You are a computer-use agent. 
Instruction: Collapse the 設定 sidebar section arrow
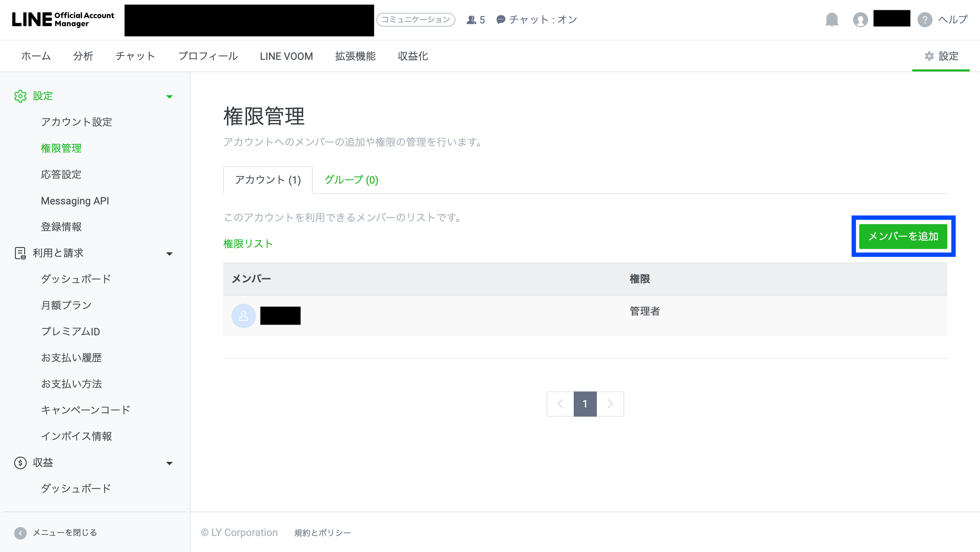(x=169, y=97)
